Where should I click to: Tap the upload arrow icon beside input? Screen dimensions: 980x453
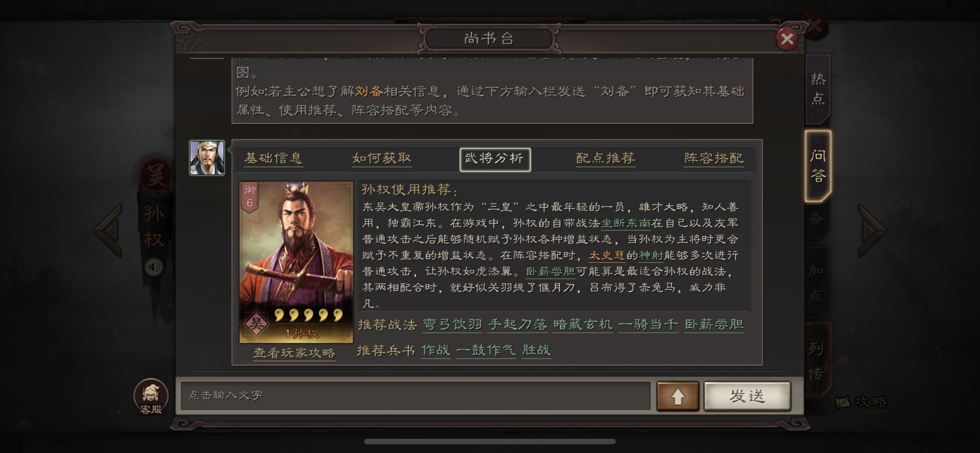pos(678,396)
